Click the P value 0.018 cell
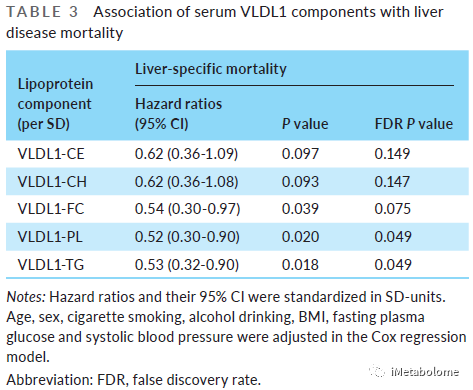 300,265
